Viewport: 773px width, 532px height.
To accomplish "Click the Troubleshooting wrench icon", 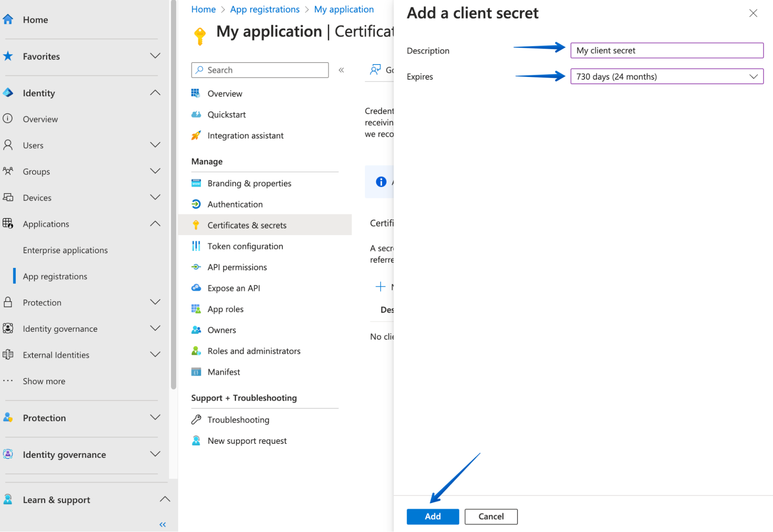I will (x=196, y=419).
